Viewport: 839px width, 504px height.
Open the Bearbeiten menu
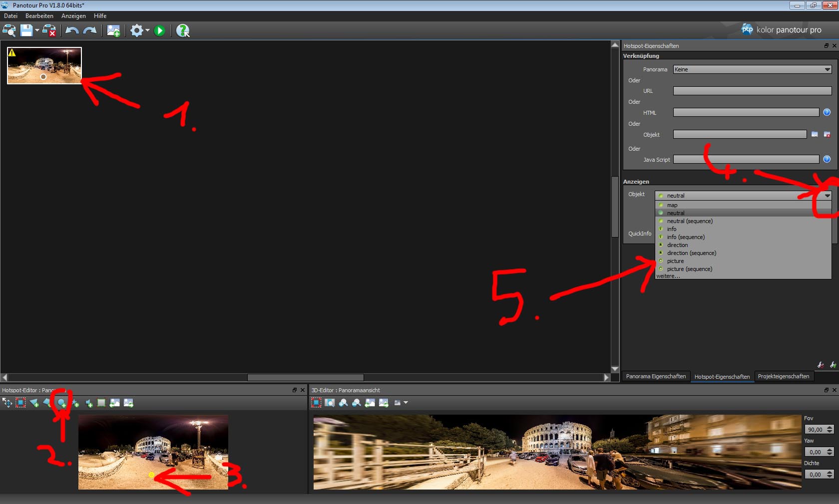[39, 16]
